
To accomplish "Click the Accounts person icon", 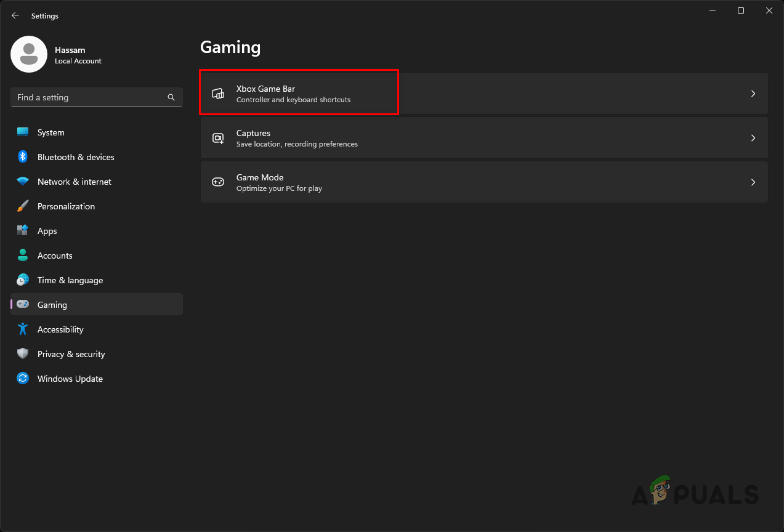I will (23, 256).
